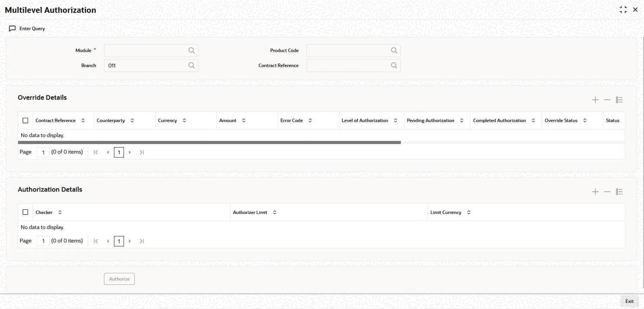Click the Authorize button
This screenshot has width=644, height=309.
coord(119,279)
